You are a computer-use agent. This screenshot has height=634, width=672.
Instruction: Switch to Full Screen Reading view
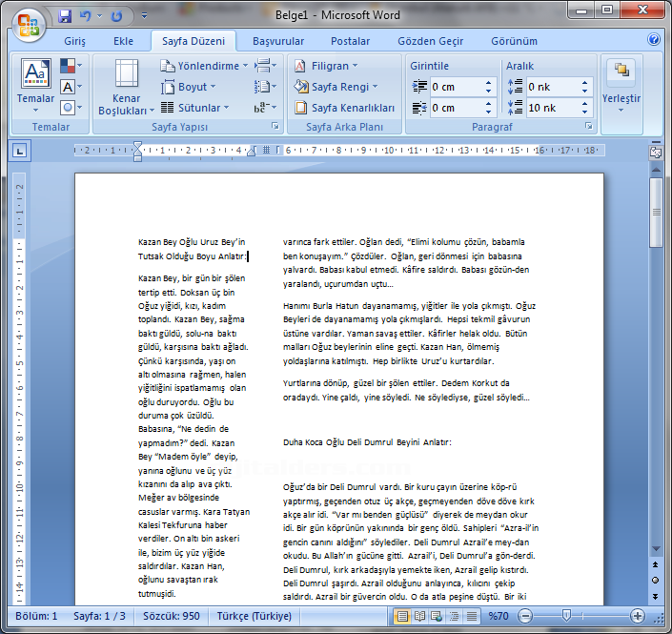click(x=419, y=617)
